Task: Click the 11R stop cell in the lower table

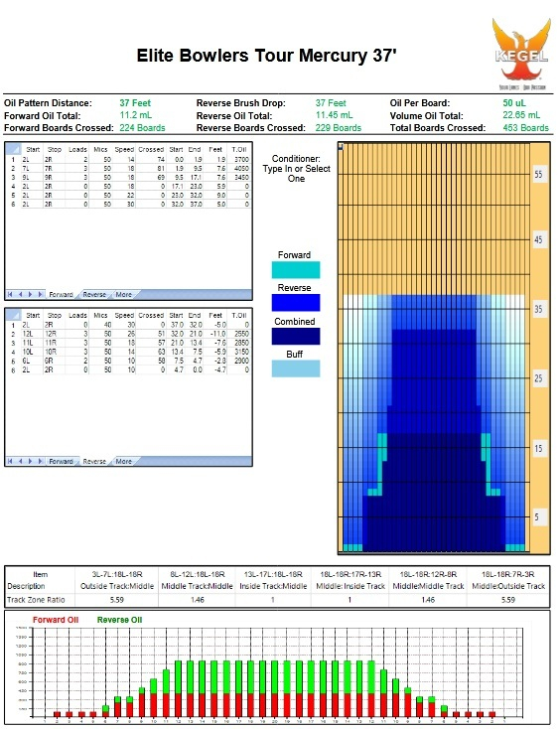Action: click(x=55, y=343)
